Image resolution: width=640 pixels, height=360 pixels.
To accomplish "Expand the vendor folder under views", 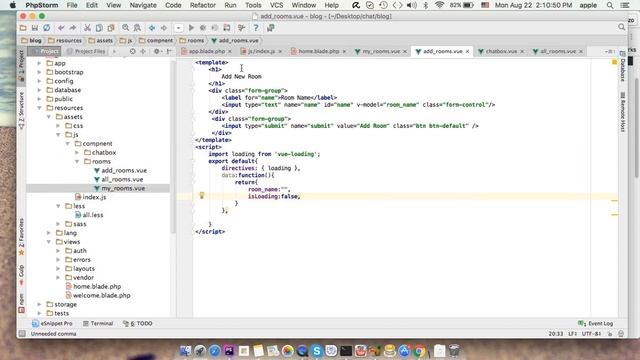I will pos(58,278).
